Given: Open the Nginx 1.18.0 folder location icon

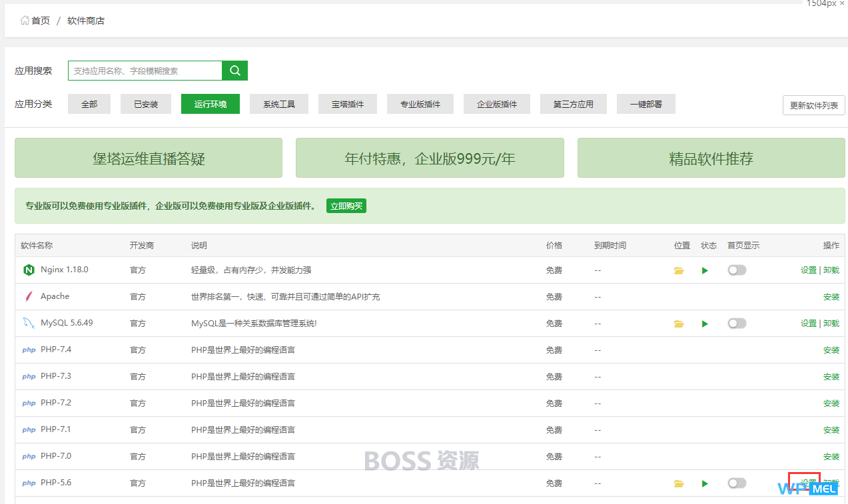Looking at the screenshot, I should 679,270.
